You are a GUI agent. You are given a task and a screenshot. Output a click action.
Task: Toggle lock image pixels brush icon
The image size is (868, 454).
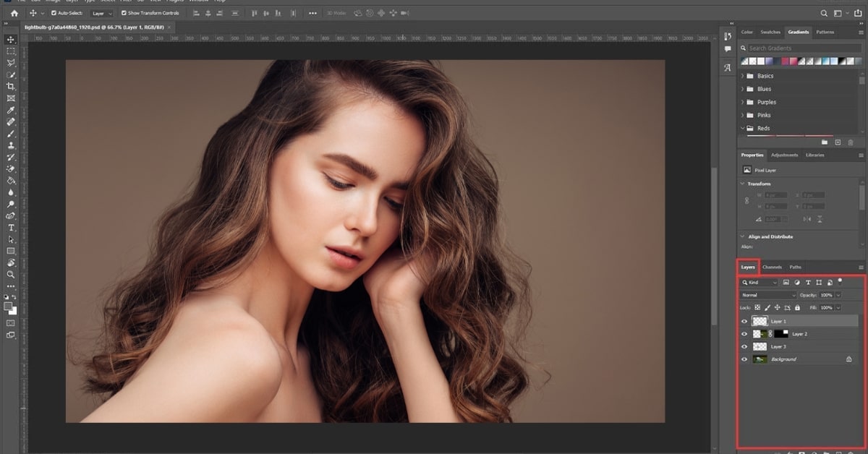pos(767,307)
